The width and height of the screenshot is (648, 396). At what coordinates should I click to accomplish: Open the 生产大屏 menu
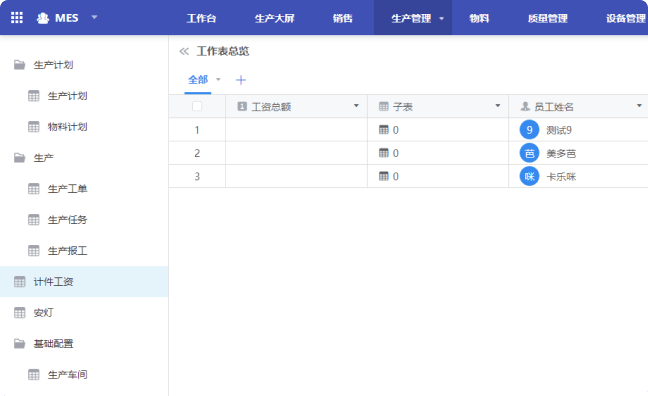[274, 18]
